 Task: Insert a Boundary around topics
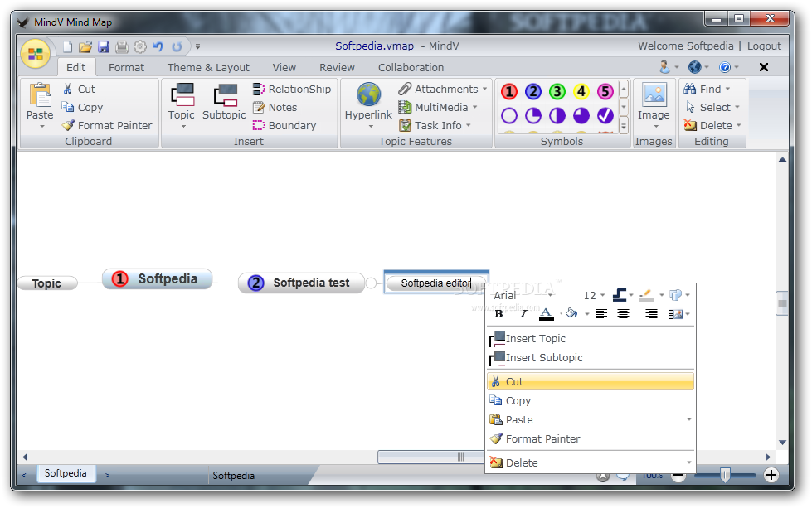tap(284, 125)
